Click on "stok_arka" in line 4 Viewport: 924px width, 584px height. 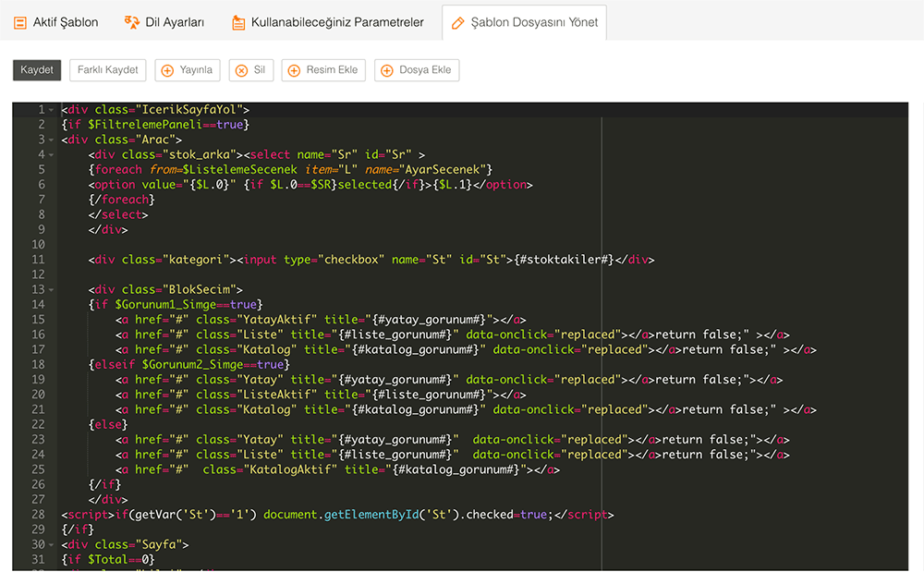(x=200, y=154)
